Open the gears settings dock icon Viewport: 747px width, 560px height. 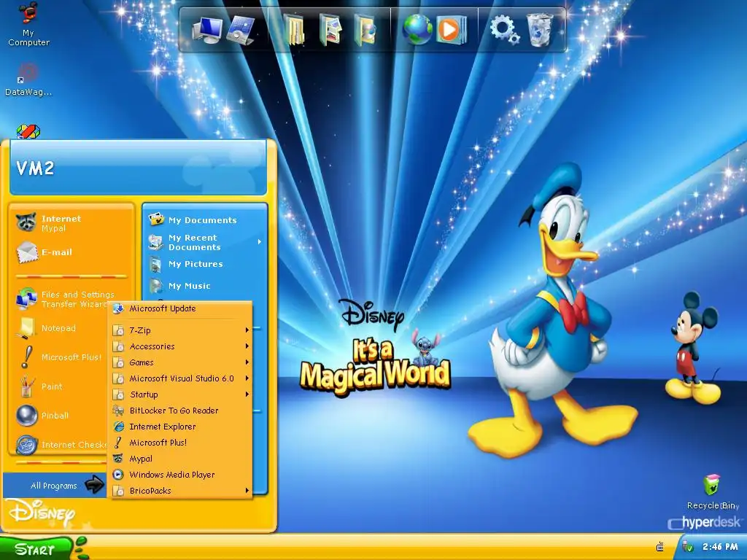(504, 30)
